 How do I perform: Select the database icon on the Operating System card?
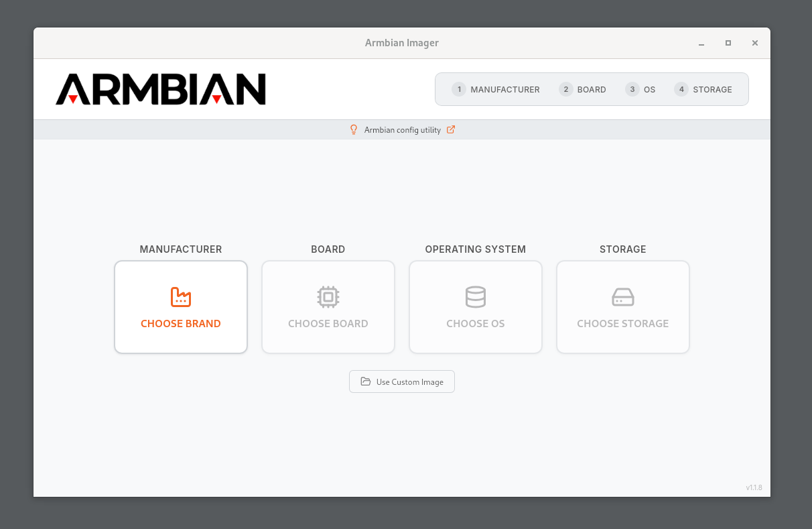pyautogui.click(x=476, y=296)
